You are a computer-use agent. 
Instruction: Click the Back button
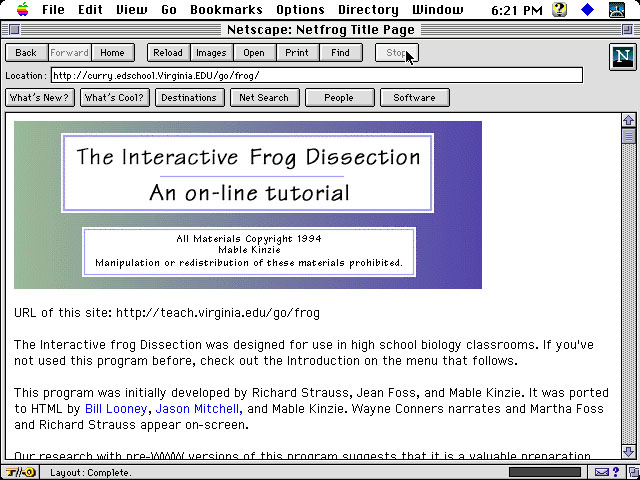click(x=26, y=53)
